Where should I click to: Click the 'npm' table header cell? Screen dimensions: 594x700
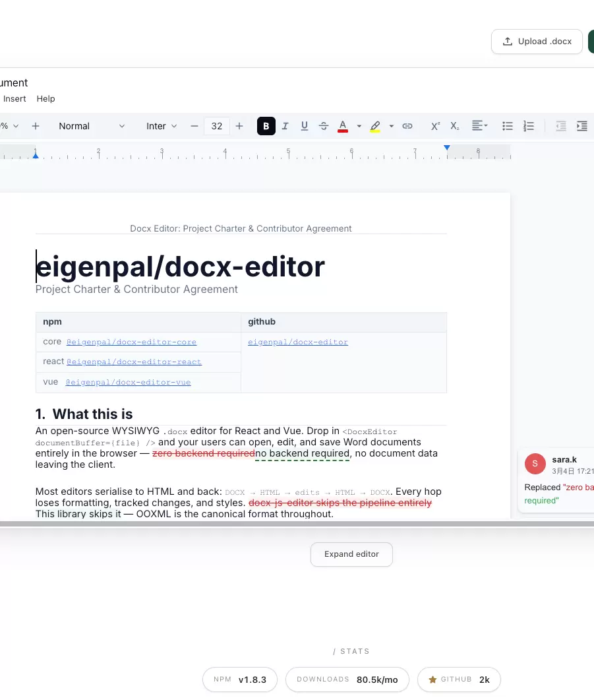coord(138,322)
